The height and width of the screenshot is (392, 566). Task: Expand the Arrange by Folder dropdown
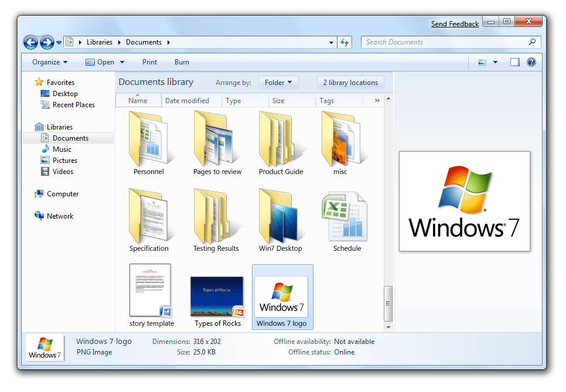pos(278,82)
